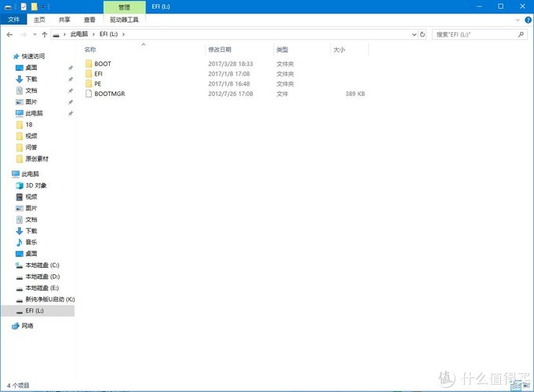Open 3D 对象 in navigation pane
The height and width of the screenshot is (392, 534).
36,185
